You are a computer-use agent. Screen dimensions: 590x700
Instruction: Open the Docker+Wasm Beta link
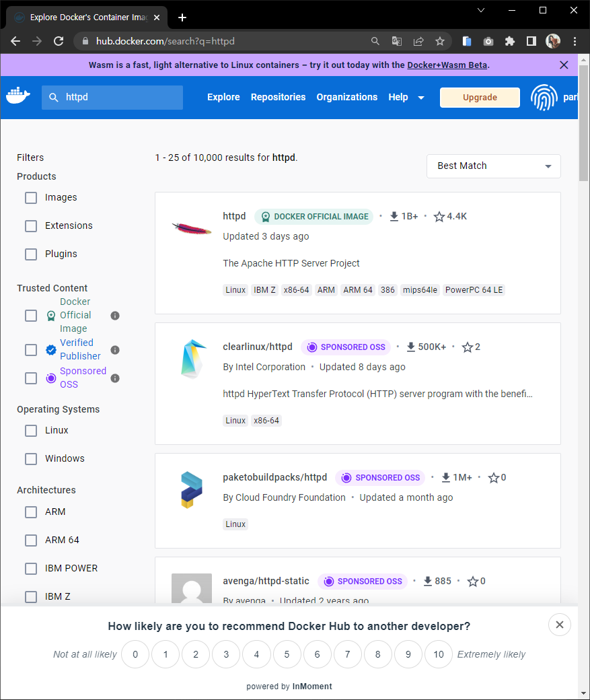click(x=447, y=65)
